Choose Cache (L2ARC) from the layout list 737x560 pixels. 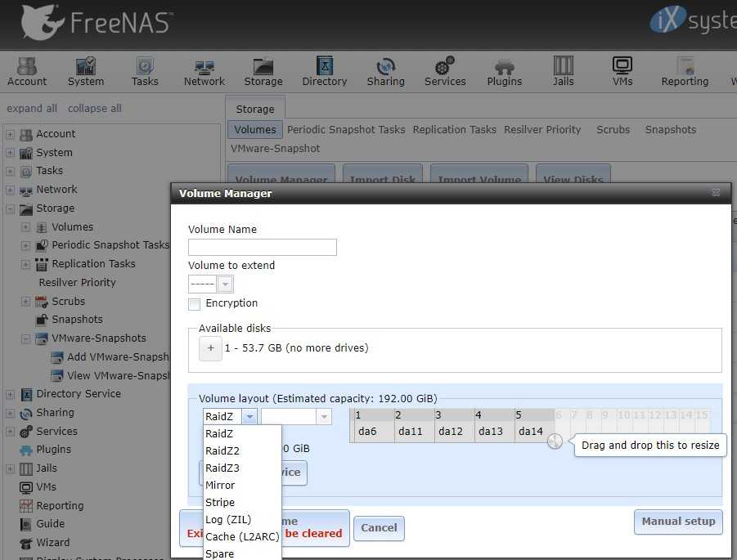(242, 537)
